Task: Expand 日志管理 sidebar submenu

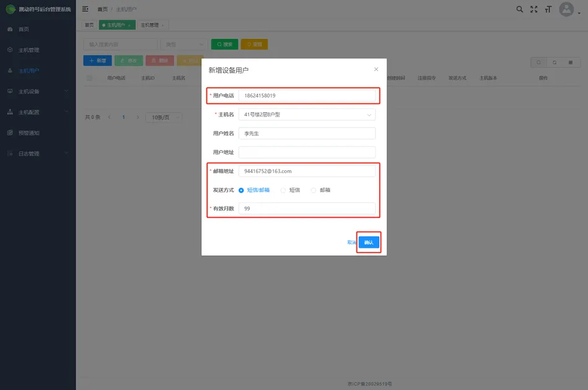Action: coord(38,154)
